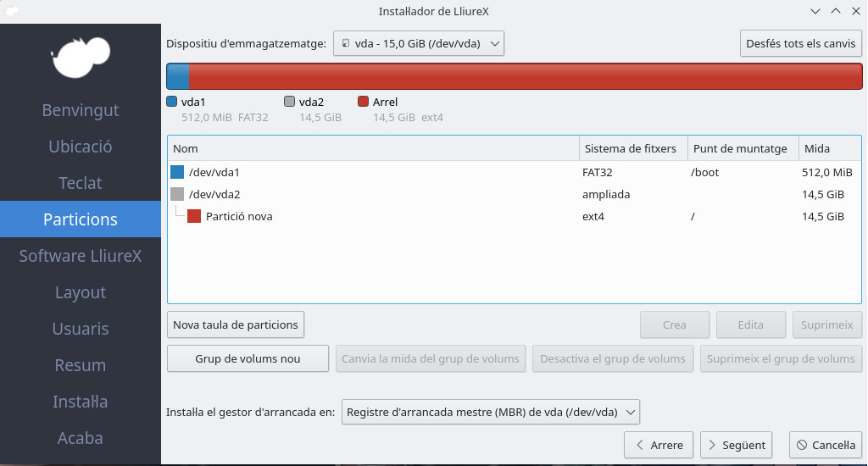The height and width of the screenshot is (466, 868).
Task: Click the LliureX bird logo in the sidebar
Action: pos(81,58)
